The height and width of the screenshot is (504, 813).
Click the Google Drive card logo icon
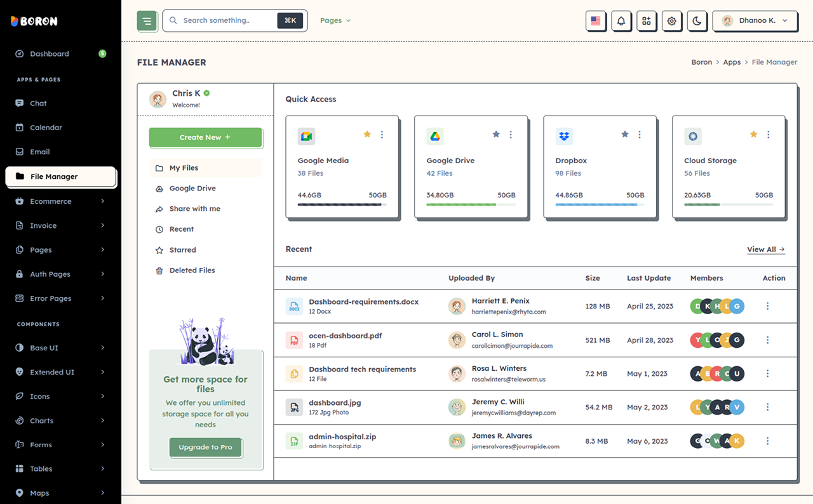point(435,136)
